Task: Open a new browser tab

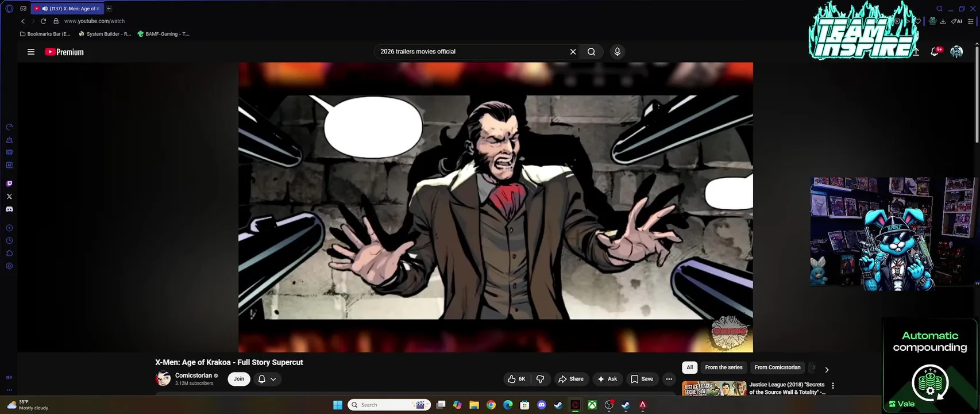Action: click(x=109, y=9)
